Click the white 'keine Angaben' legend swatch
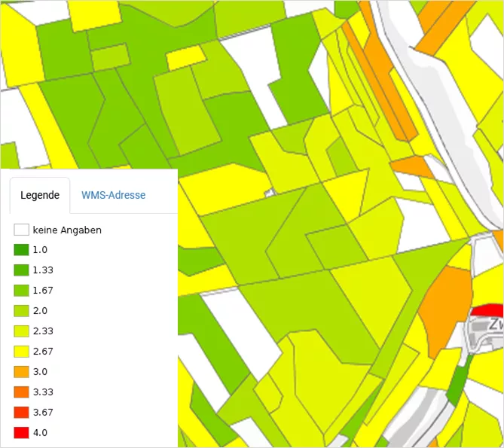Image resolution: width=504 pixels, height=448 pixels. [21, 230]
